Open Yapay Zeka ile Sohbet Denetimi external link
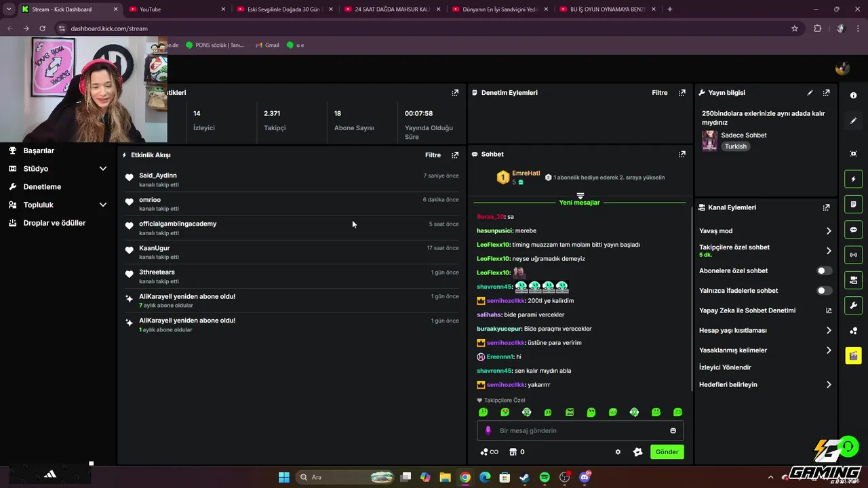Image resolution: width=868 pixels, height=488 pixels. (x=829, y=310)
